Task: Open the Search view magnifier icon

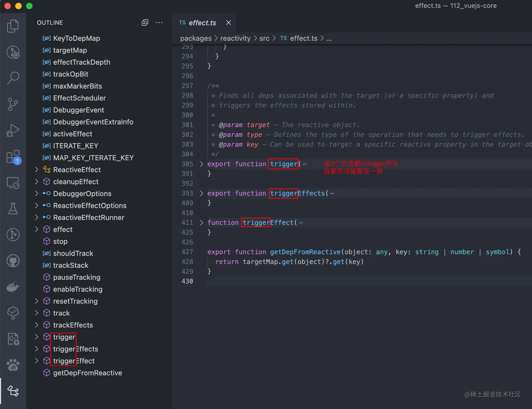Action: (x=13, y=78)
